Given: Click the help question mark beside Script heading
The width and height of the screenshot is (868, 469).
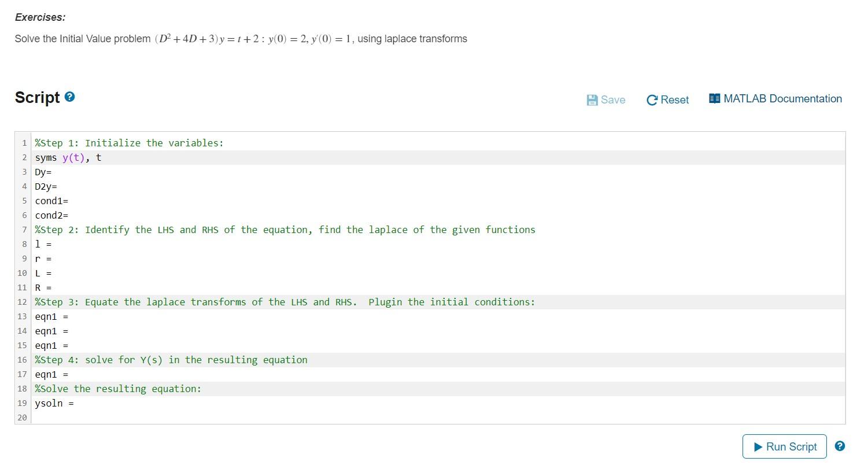Looking at the screenshot, I should point(69,97).
